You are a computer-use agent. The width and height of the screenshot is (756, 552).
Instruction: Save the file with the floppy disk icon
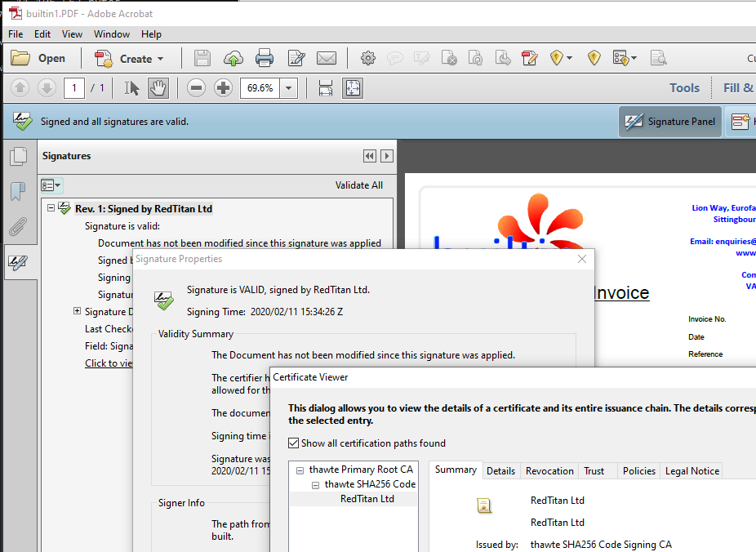point(202,58)
